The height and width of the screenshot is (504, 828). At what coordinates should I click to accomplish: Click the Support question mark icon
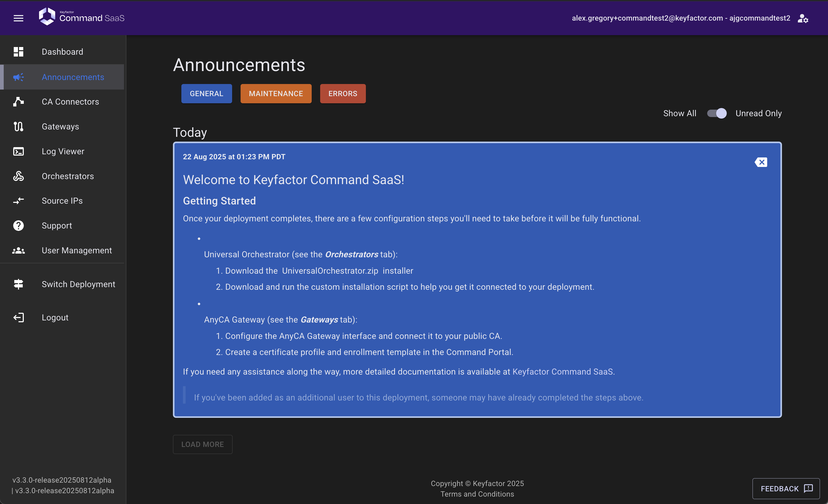(19, 226)
